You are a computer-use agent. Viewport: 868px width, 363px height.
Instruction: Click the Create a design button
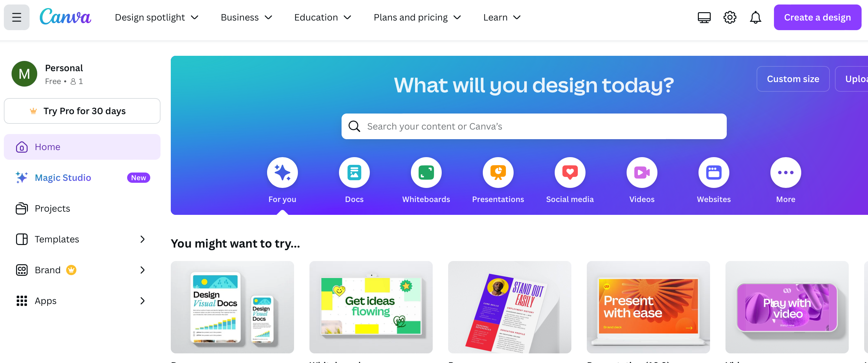click(818, 17)
